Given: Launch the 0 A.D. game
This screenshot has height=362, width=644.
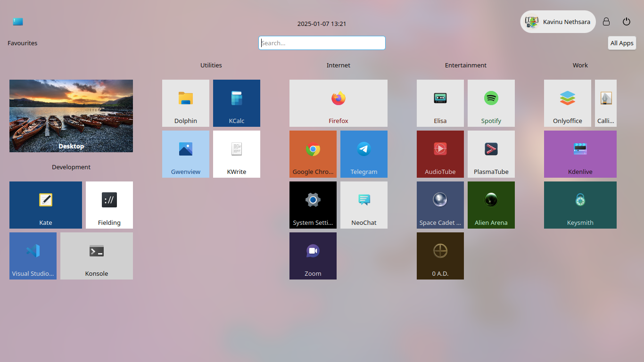Looking at the screenshot, I should (440, 256).
